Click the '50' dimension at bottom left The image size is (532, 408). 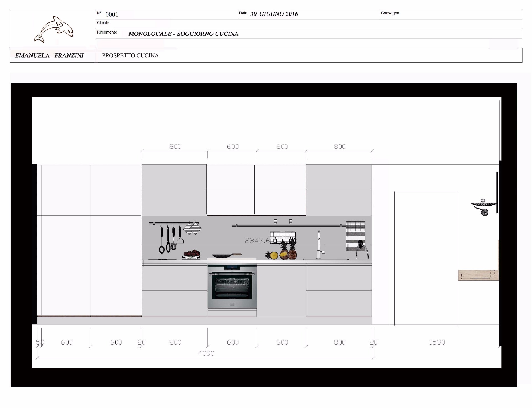pos(40,342)
